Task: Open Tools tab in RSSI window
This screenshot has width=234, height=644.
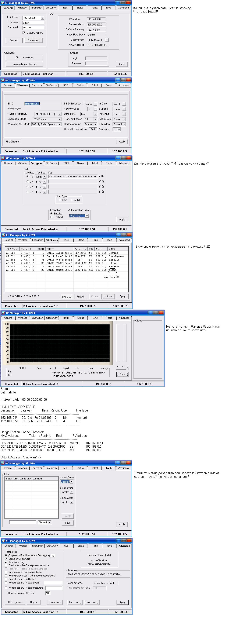Action: point(109,318)
